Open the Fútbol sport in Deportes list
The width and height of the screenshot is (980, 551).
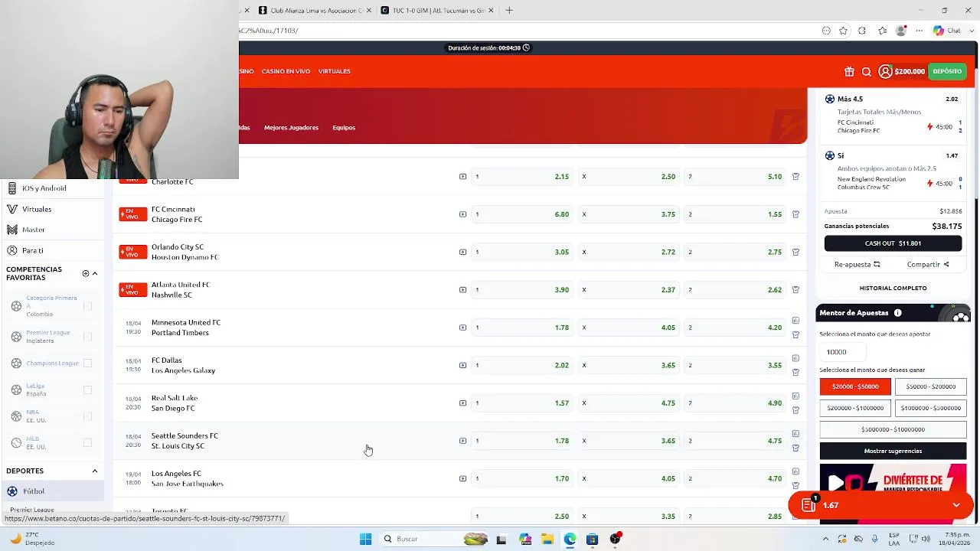click(x=52, y=491)
